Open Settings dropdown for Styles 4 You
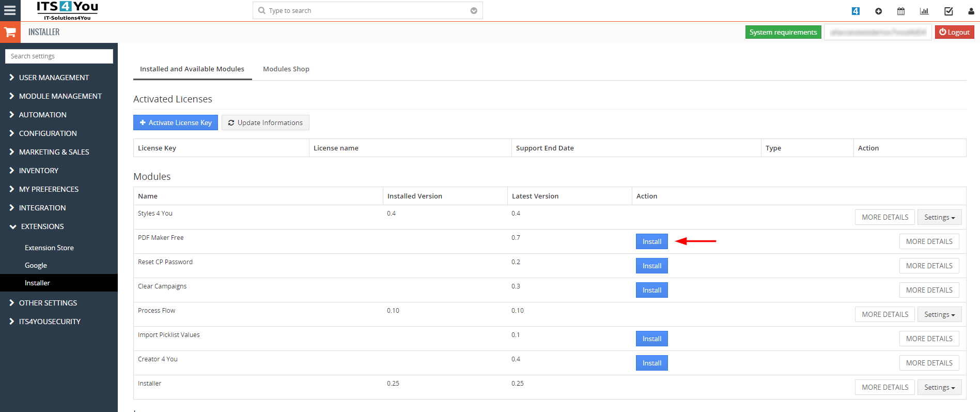Image resolution: width=980 pixels, height=412 pixels. [939, 217]
